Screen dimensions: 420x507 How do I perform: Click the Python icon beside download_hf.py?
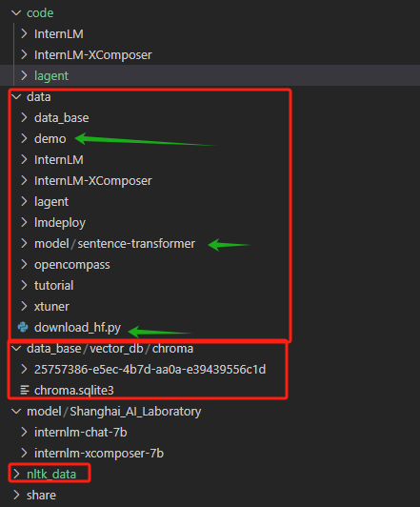click(x=23, y=327)
